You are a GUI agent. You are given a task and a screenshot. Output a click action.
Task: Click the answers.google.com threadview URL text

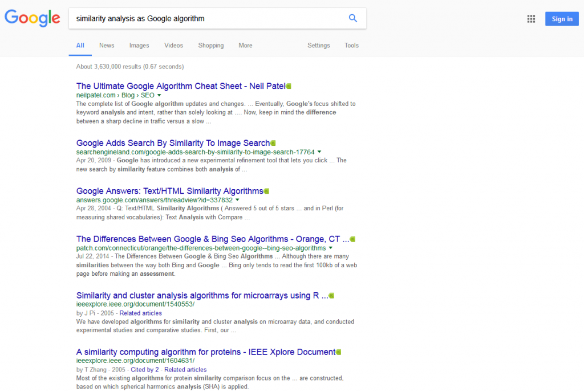coord(154,200)
